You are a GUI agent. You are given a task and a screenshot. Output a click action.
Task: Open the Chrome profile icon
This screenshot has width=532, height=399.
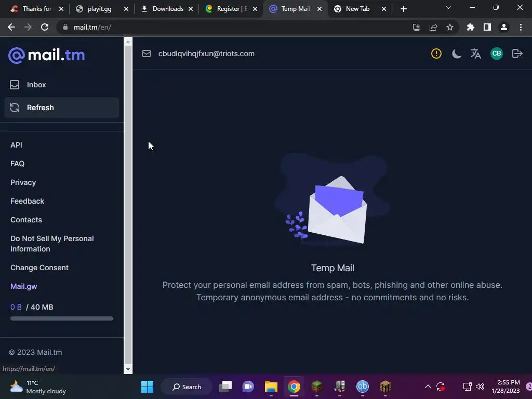tap(504, 27)
